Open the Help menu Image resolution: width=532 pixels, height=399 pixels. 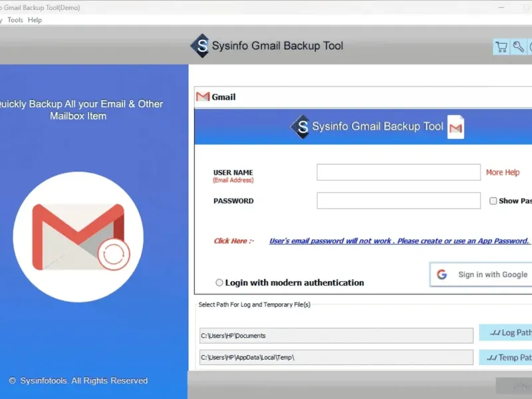pyautogui.click(x=35, y=20)
